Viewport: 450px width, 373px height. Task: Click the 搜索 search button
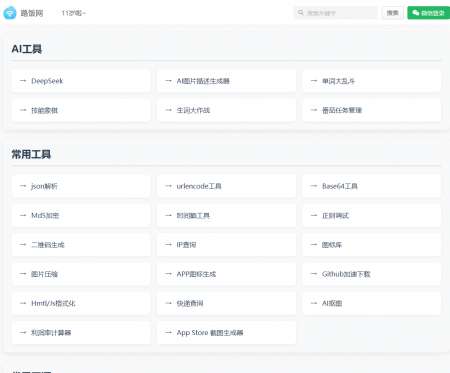(x=392, y=13)
